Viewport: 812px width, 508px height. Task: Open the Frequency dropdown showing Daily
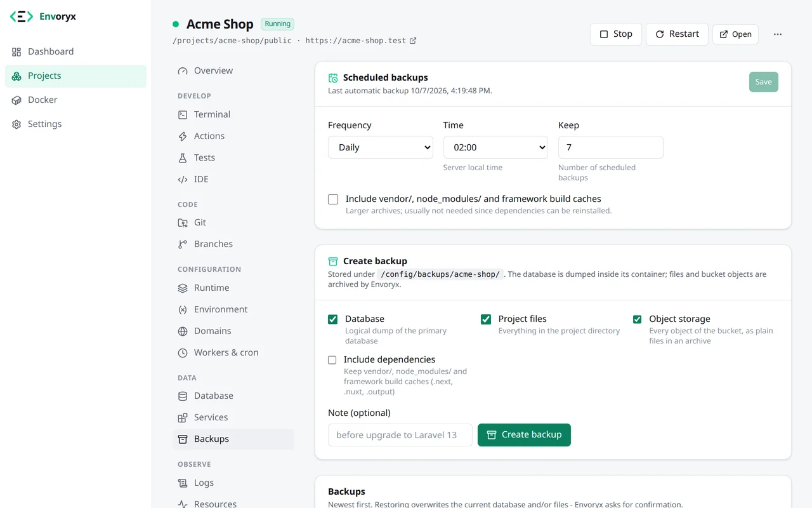381,147
